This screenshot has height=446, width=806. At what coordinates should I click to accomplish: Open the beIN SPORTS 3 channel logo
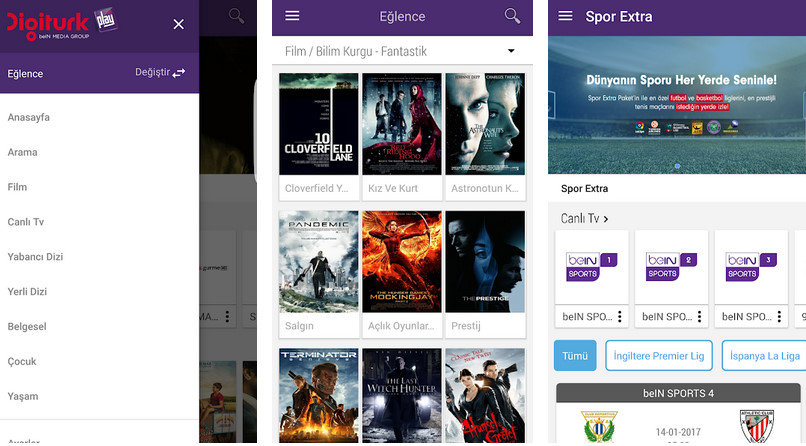tap(751, 267)
